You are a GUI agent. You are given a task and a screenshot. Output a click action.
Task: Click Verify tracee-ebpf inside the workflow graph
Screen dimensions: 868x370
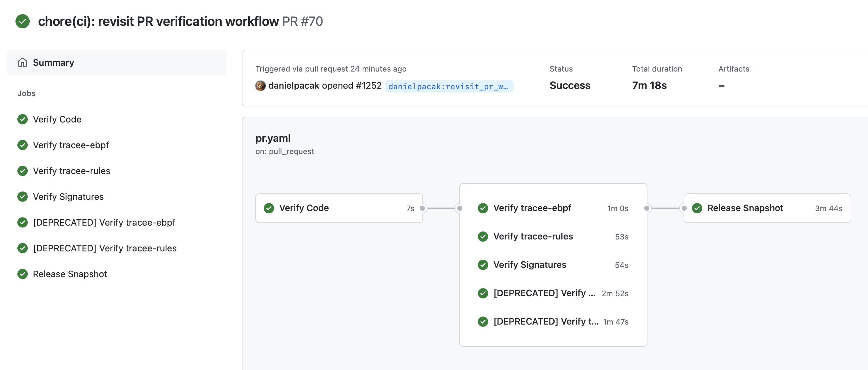click(x=532, y=208)
